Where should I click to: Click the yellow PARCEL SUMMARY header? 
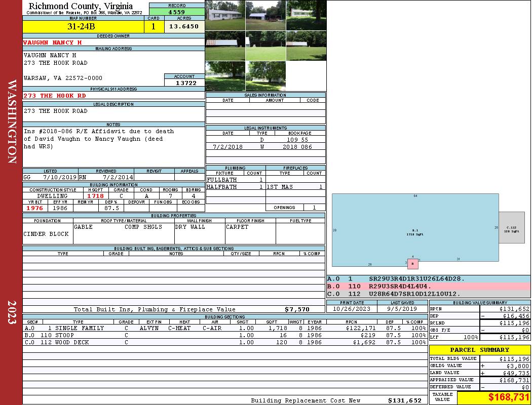(x=479, y=350)
